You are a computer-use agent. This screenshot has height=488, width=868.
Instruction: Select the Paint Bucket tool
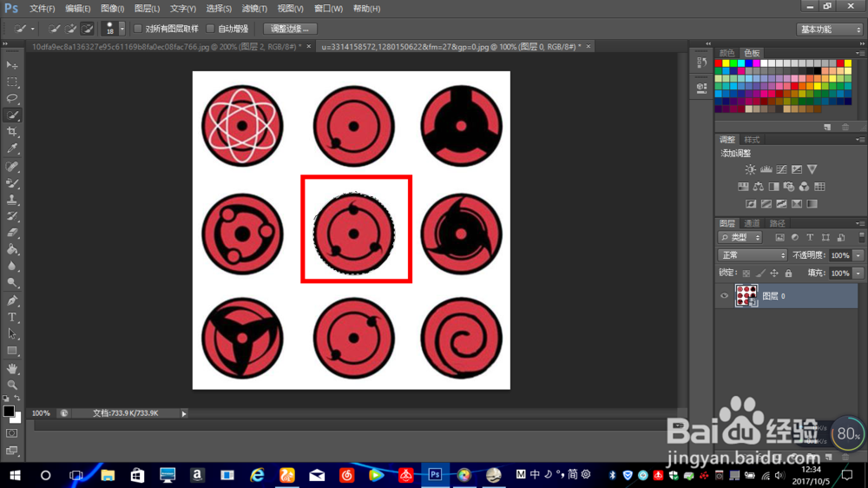(x=11, y=249)
